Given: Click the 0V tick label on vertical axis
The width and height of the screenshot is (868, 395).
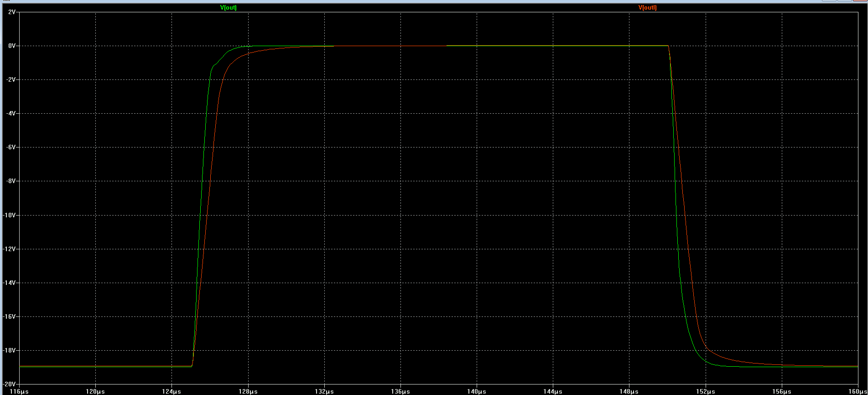Looking at the screenshot, I should [12, 46].
